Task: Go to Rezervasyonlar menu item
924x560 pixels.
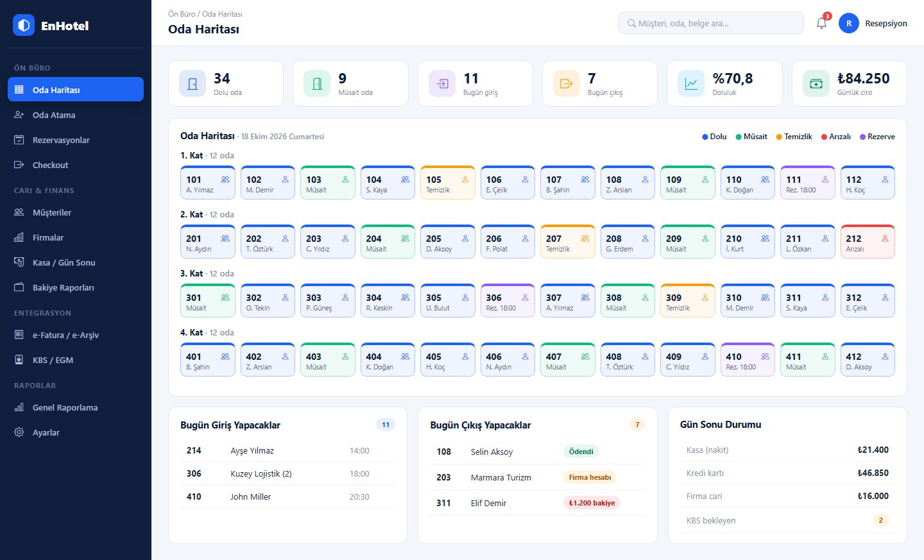Action: 76,140
